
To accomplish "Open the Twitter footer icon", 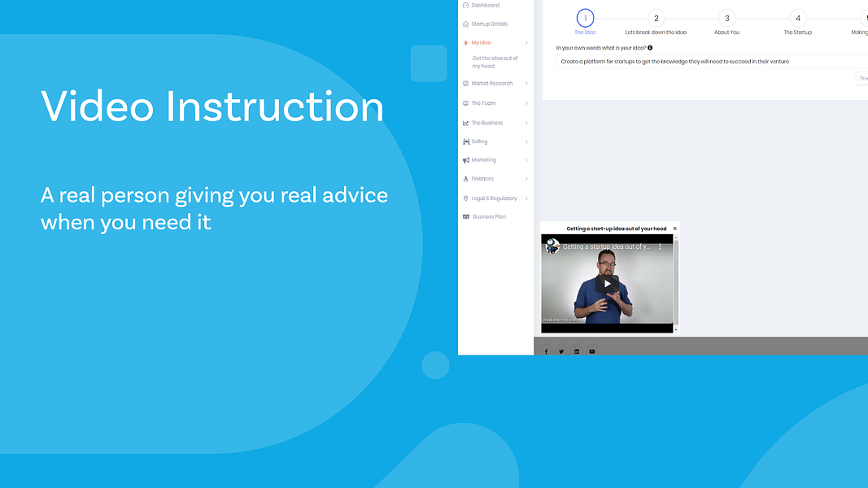I will (x=561, y=351).
